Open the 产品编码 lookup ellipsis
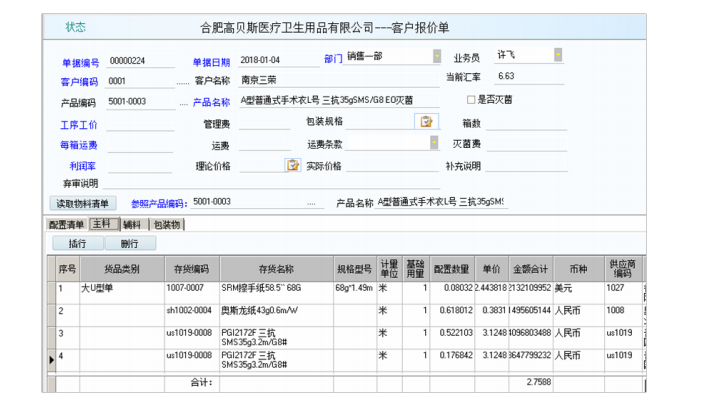The image size is (703, 405). click(183, 104)
